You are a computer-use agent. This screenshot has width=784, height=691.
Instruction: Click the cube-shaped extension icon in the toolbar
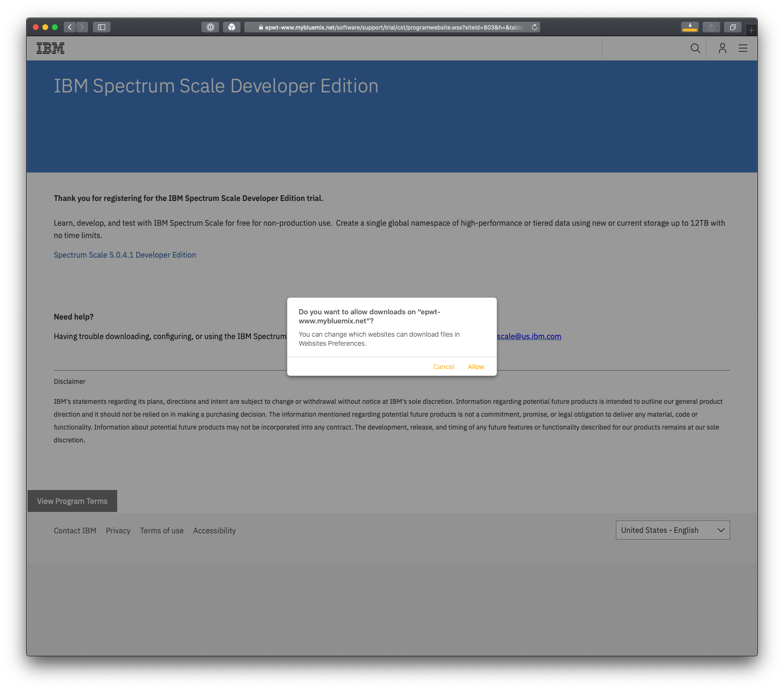tap(231, 27)
